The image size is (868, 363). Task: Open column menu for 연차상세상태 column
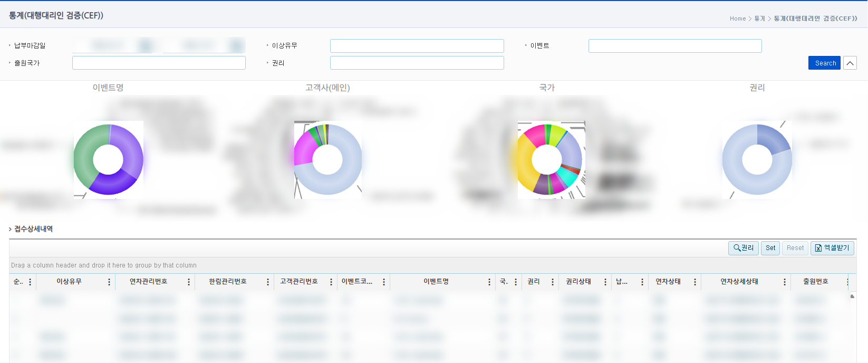pos(785,282)
